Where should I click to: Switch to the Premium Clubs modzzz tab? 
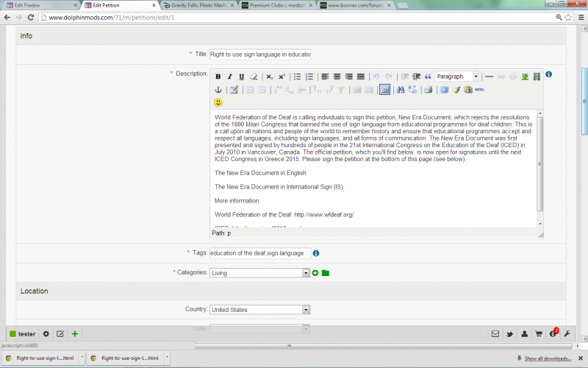[x=277, y=5]
